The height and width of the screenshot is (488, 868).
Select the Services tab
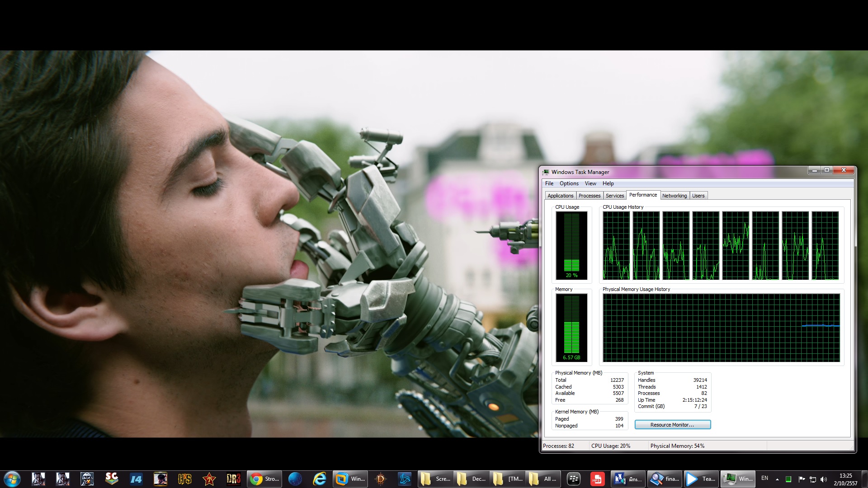click(614, 196)
